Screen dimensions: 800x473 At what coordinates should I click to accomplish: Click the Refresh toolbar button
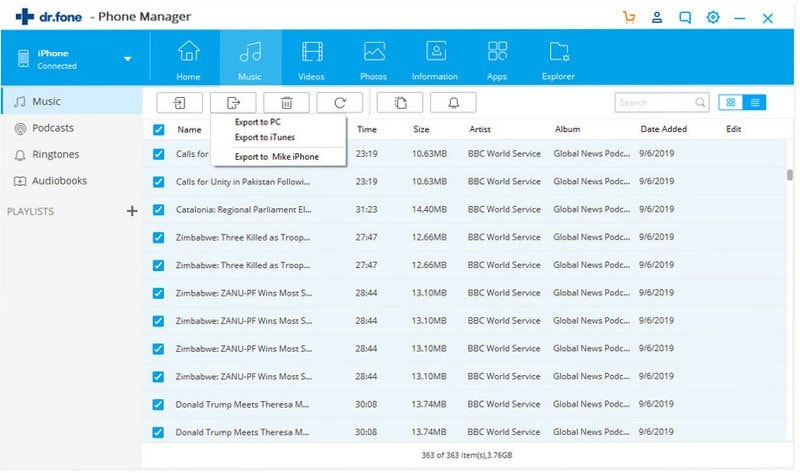(340, 103)
